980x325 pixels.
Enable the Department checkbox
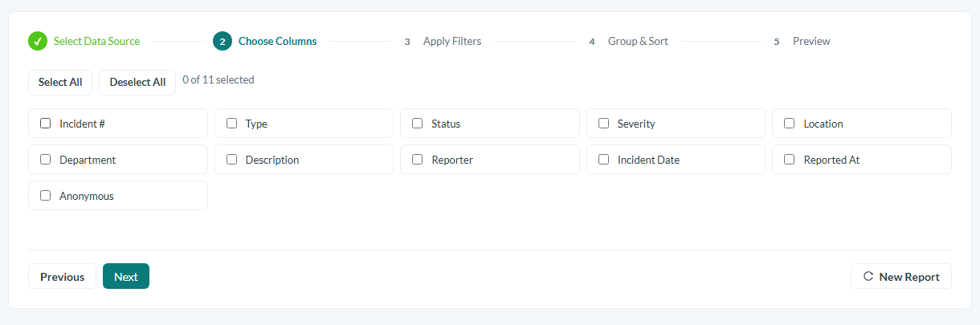click(x=46, y=160)
